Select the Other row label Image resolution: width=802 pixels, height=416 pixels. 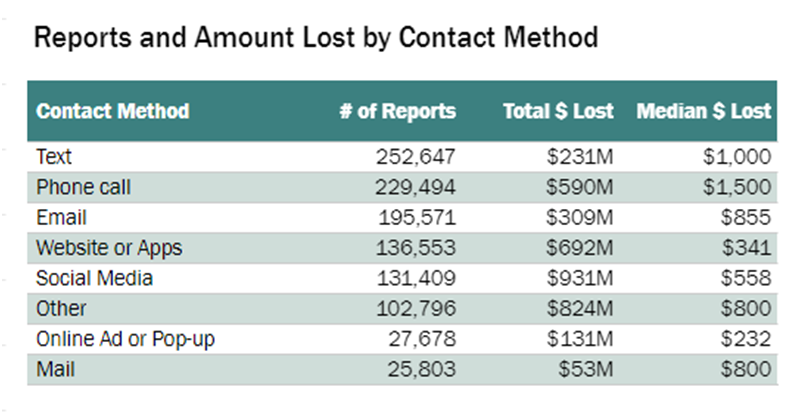[61, 309]
